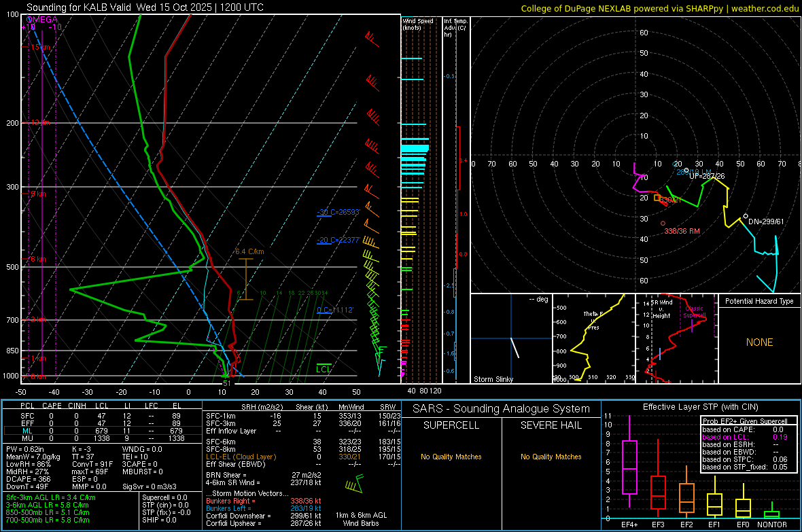Click the Storm Slinky label
This screenshot has height=532, width=802.
[493, 379]
